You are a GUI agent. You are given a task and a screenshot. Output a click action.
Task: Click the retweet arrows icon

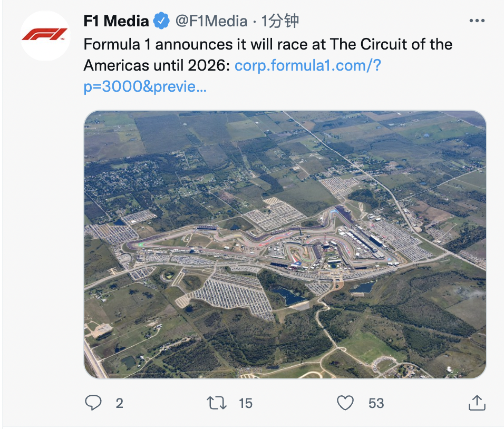click(x=217, y=403)
